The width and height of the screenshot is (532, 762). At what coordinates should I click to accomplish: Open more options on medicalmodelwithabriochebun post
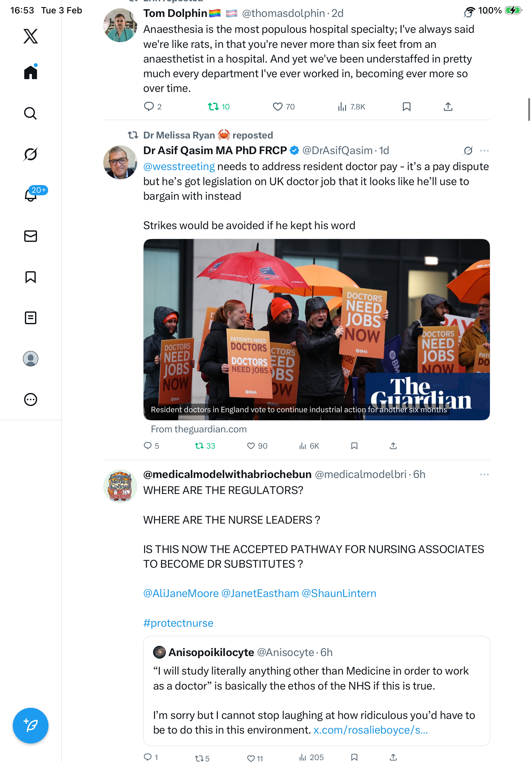click(x=484, y=474)
